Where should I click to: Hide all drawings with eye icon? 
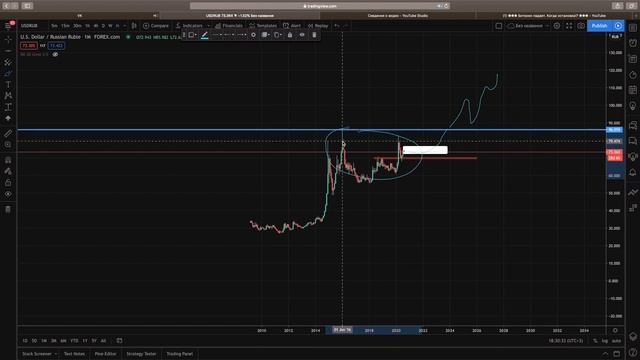click(x=8, y=194)
